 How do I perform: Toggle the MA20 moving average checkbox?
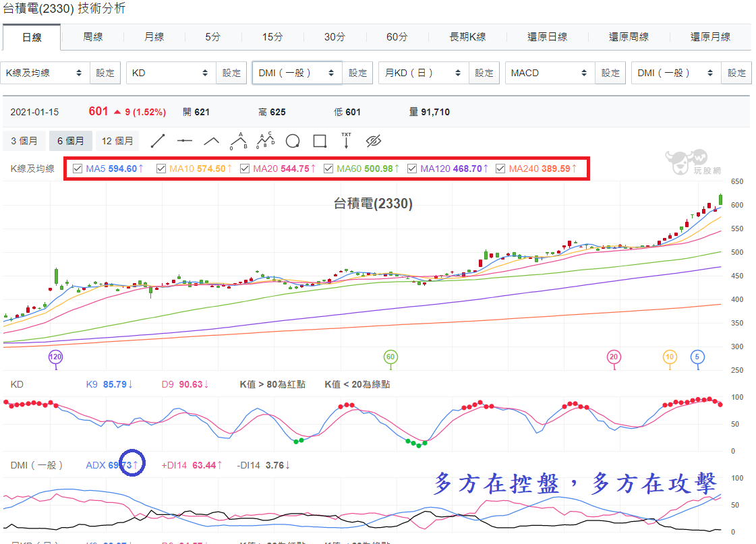(x=245, y=169)
